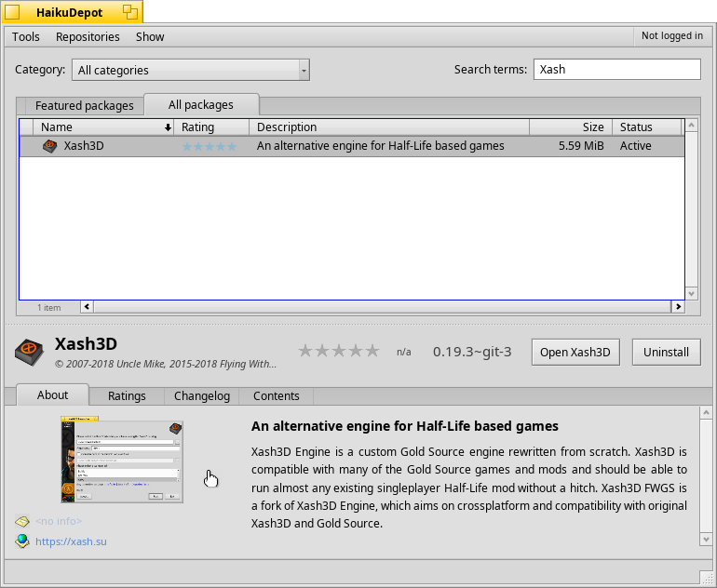
Task: Open the Repositories menu
Action: [88, 36]
